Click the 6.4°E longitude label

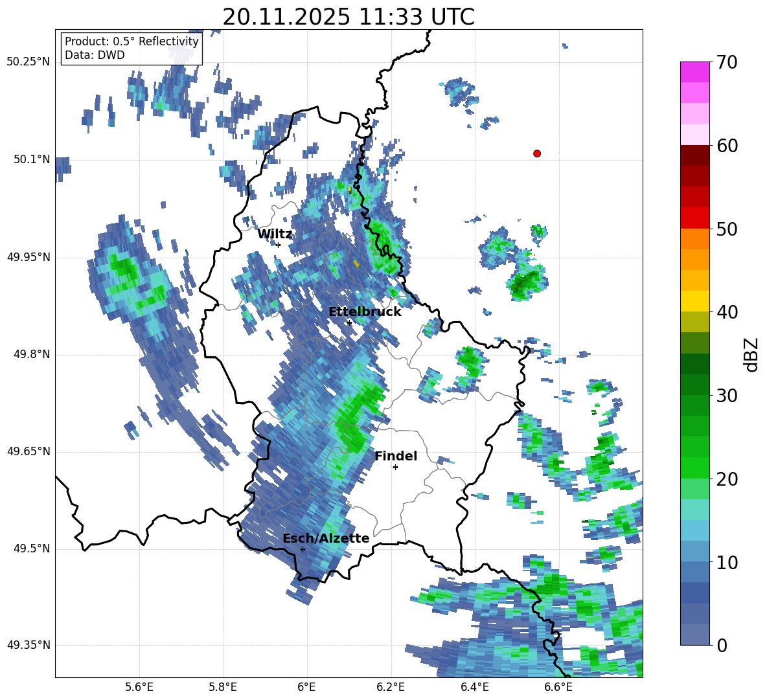474,687
